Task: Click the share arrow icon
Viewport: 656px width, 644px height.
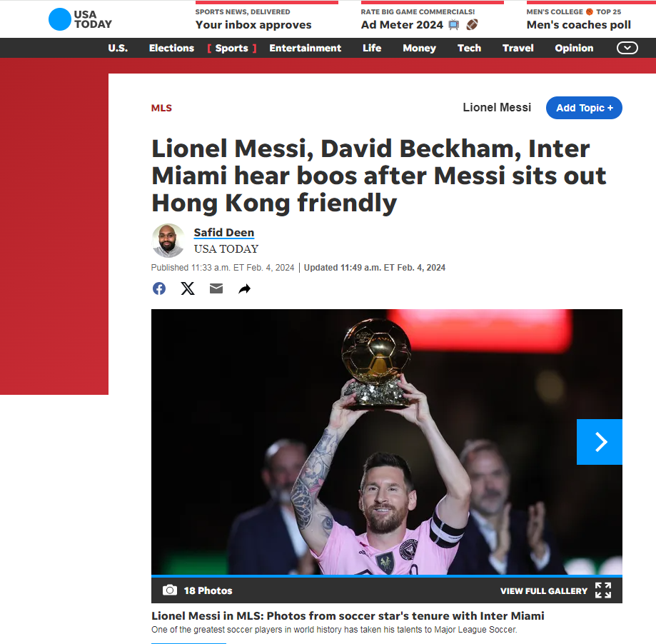Action: tap(244, 288)
